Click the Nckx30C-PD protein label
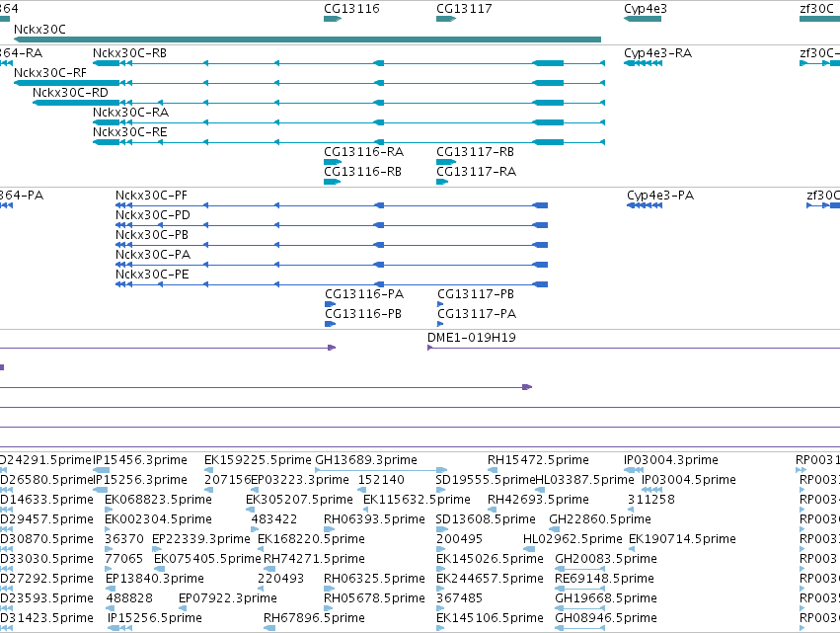Viewport: 840px width, 633px height. pyautogui.click(x=153, y=215)
